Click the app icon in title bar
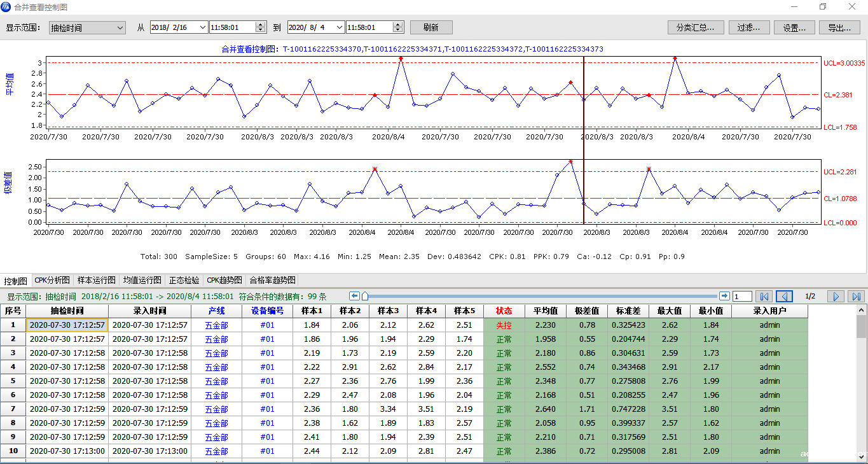Image resolution: width=868 pixels, height=464 pixels. coord(7,7)
